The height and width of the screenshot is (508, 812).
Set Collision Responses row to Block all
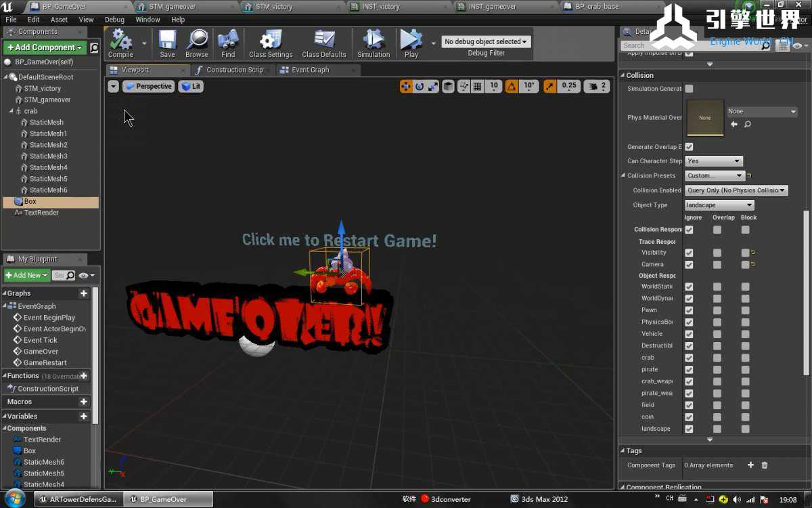click(745, 230)
